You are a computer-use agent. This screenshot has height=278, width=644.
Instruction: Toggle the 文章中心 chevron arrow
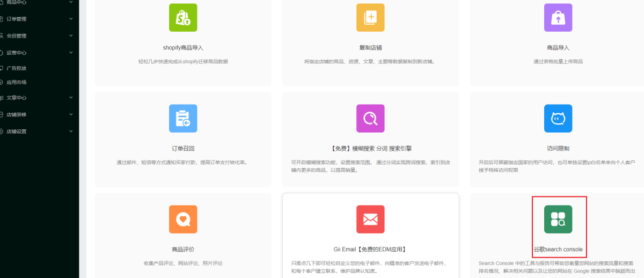71,98
